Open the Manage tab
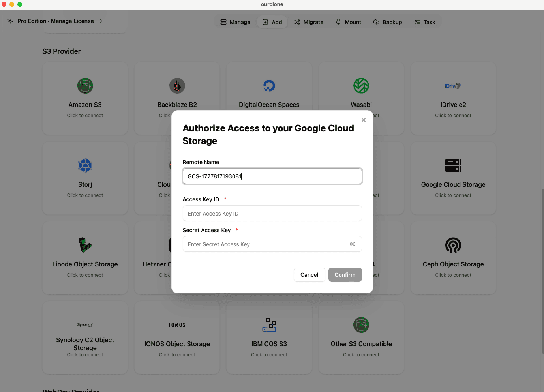This screenshot has width=544, height=392. pos(235,22)
